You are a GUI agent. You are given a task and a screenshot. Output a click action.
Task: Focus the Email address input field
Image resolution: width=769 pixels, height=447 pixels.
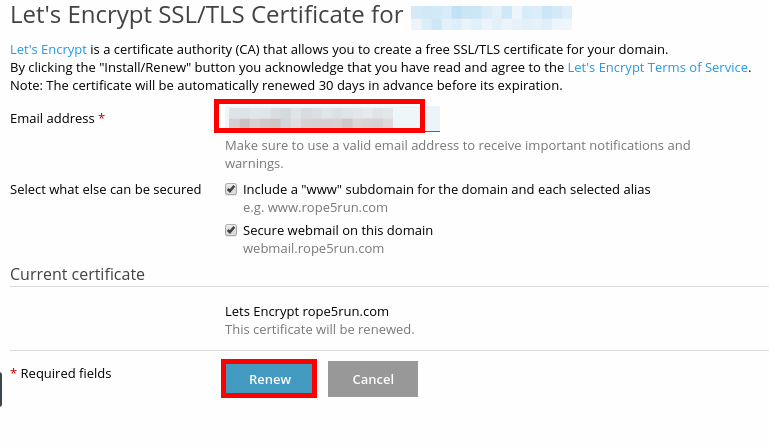[320, 117]
